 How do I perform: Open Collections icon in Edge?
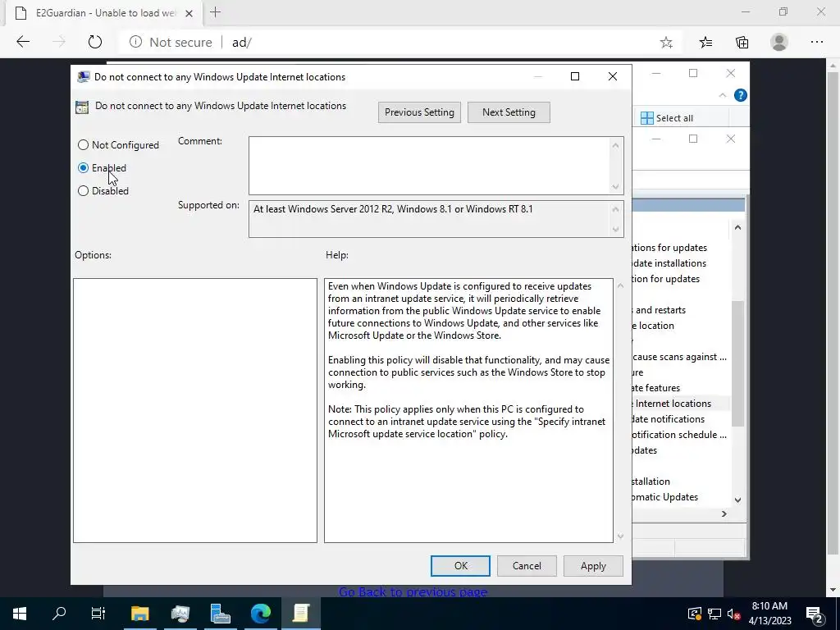[742, 43]
